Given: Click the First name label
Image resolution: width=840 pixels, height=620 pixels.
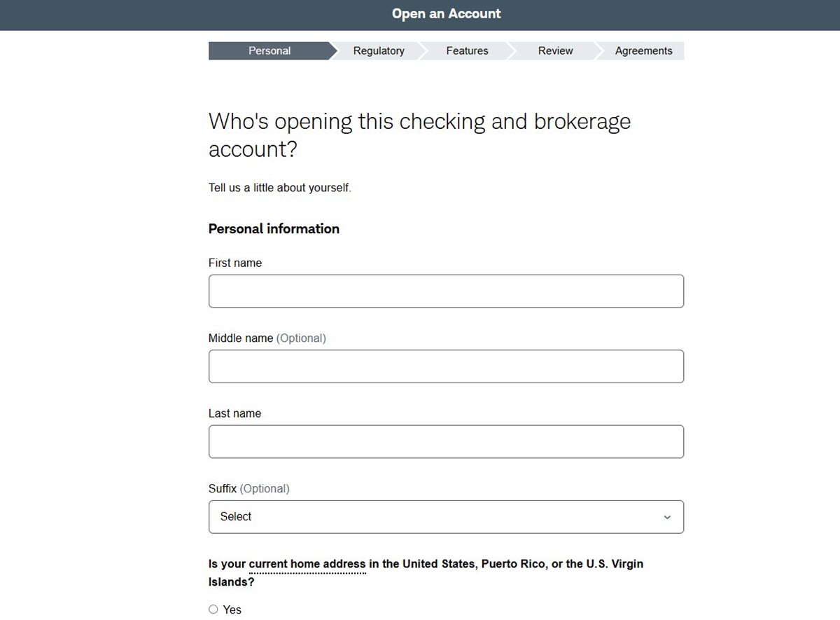Looking at the screenshot, I should [235, 263].
